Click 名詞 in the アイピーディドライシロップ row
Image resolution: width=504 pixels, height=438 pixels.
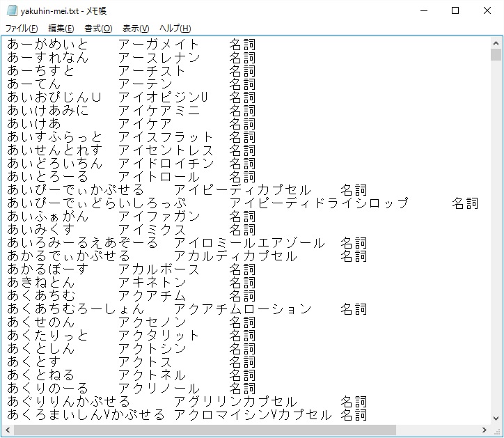pyautogui.click(x=465, y=203)
